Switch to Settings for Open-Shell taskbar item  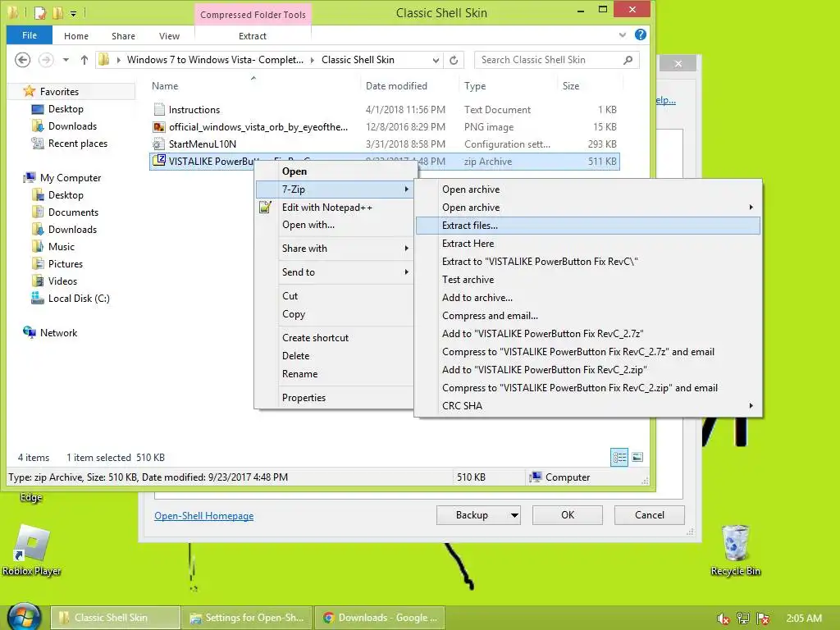click(x=247, y=618)
